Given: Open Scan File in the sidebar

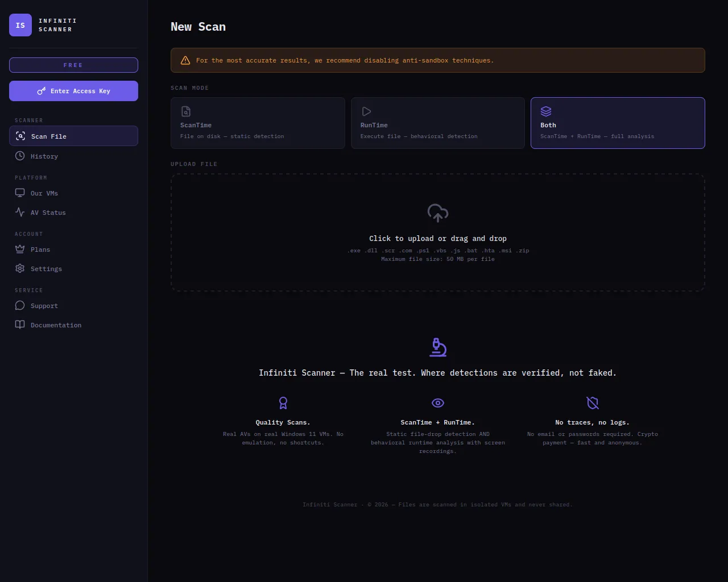Looking at the screenshot, I should (73, 136).
